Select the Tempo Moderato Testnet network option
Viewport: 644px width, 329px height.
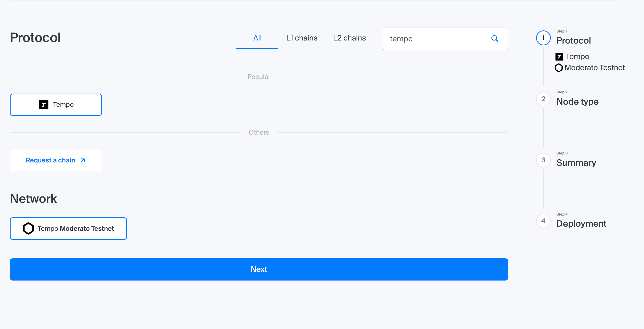[68, 228]
